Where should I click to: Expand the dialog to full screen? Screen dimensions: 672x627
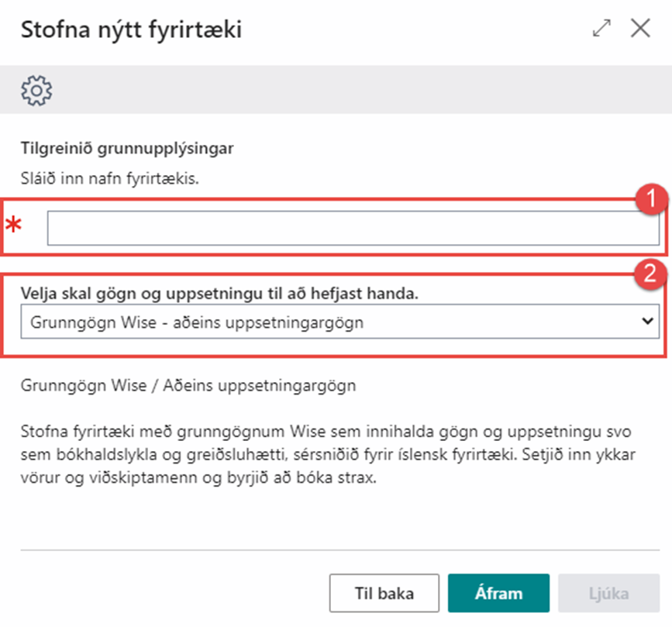tap(601, 29)
